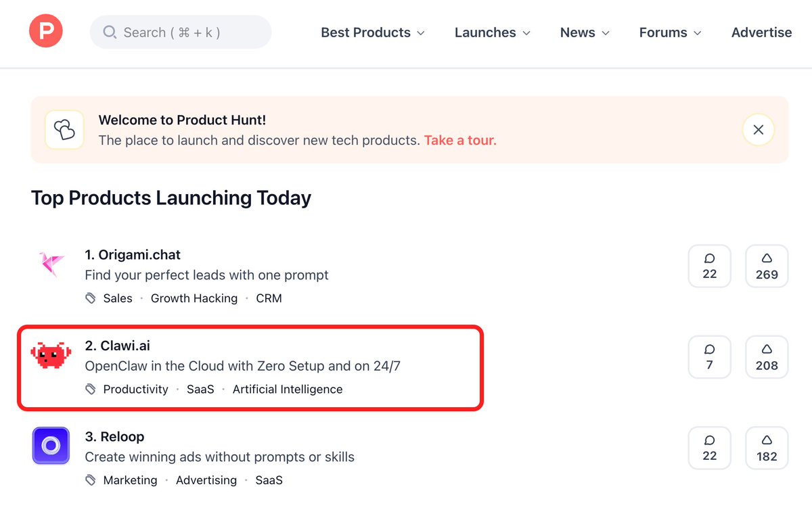This screenshot has width=812, height=512.
Task: Select the Productivity topic tag
Action: (x=135, y=389)
